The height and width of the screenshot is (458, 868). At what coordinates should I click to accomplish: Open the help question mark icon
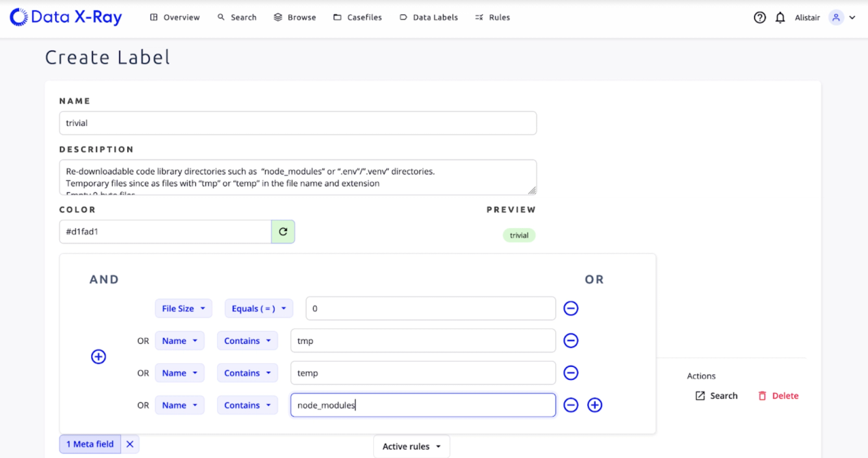pos(759,17)
